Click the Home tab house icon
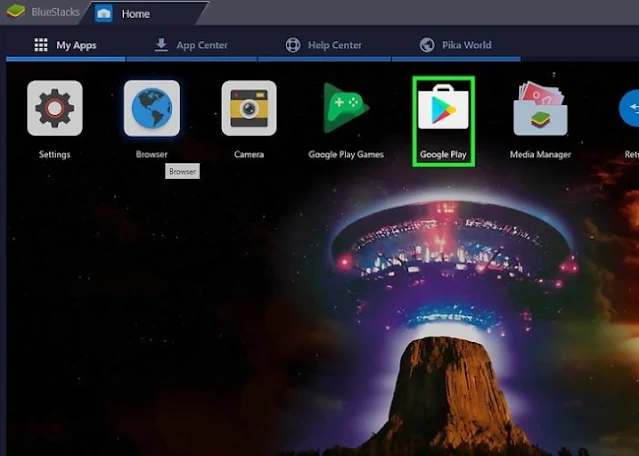639x456 pixels. 104,13
